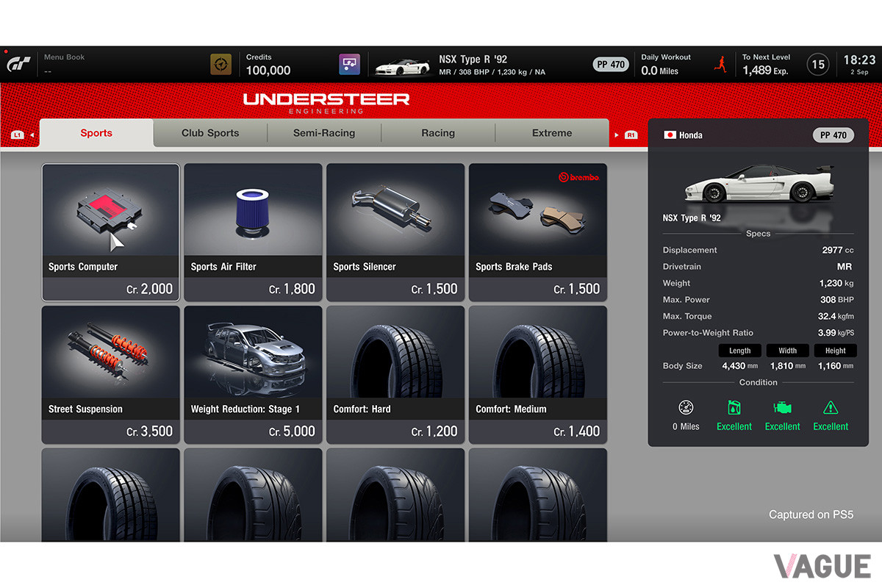
Task: Click the Sports Computer price Cr. 2,000
Action: coord(150,289)
